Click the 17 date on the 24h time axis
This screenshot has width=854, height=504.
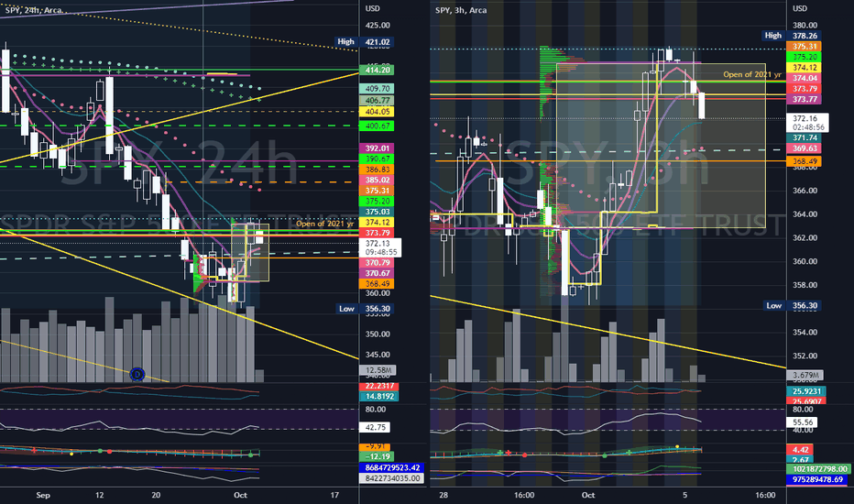click(334, 495)
